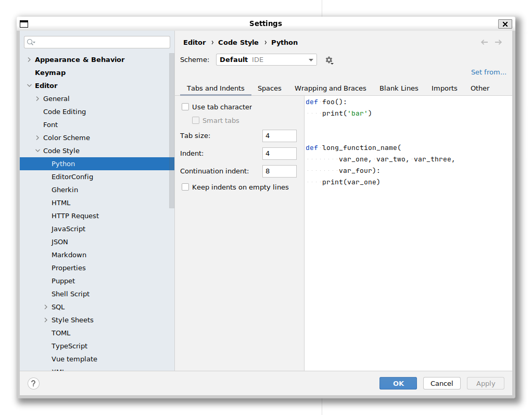Expand the SQL node
This screenshot has width=532, height=415.
pyautogui.click(x=46, y=307)
